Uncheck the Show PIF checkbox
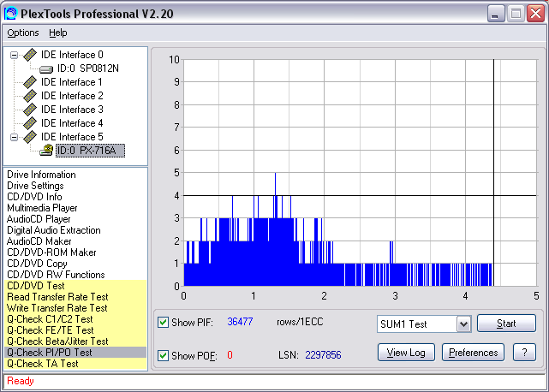549x392 pixels. (x=163, y=322)
